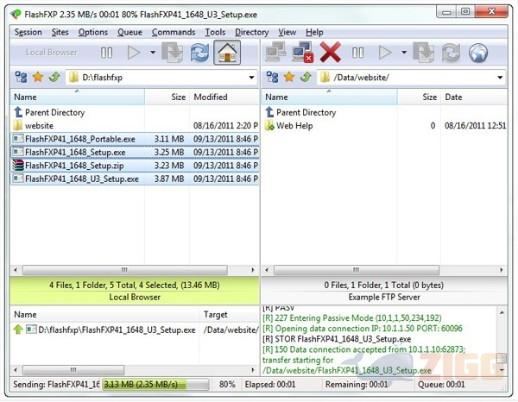Click the remote pane transfer queue icon
This screenshot has height=402, width=518.
click(x=424, y=52)
